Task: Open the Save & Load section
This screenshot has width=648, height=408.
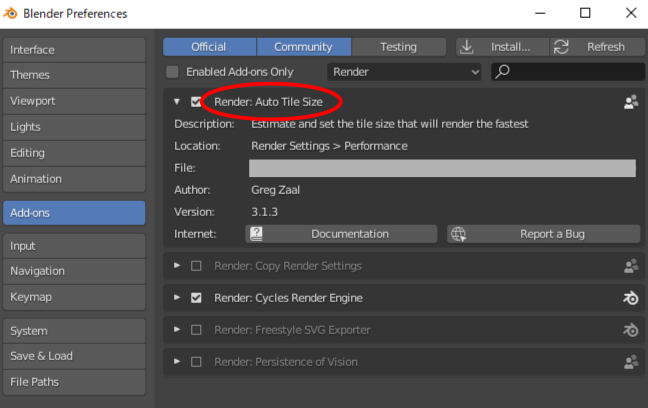Action: click(74, 356)
